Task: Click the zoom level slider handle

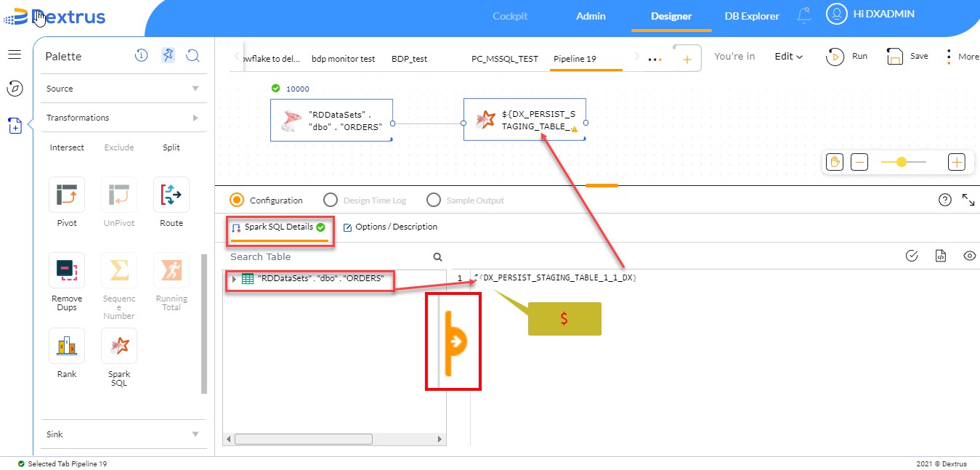Action: pyautogui.click(x=902, y=162)
